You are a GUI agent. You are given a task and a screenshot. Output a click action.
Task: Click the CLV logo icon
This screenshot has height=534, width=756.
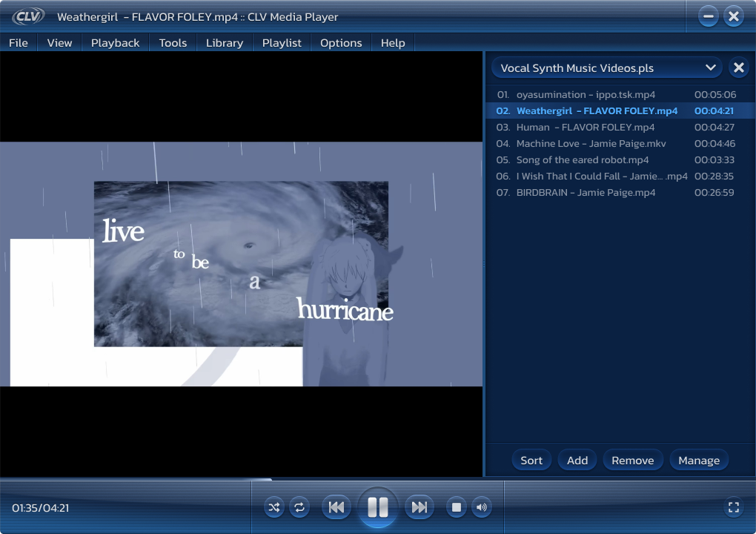(27, 16)
